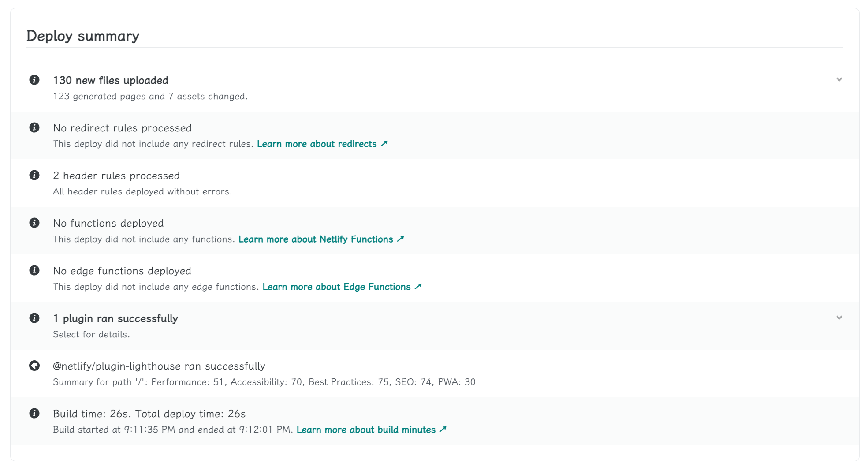Click the 2 header rules processed text
This screenshot has width=868, height=471.
(116, 176)
